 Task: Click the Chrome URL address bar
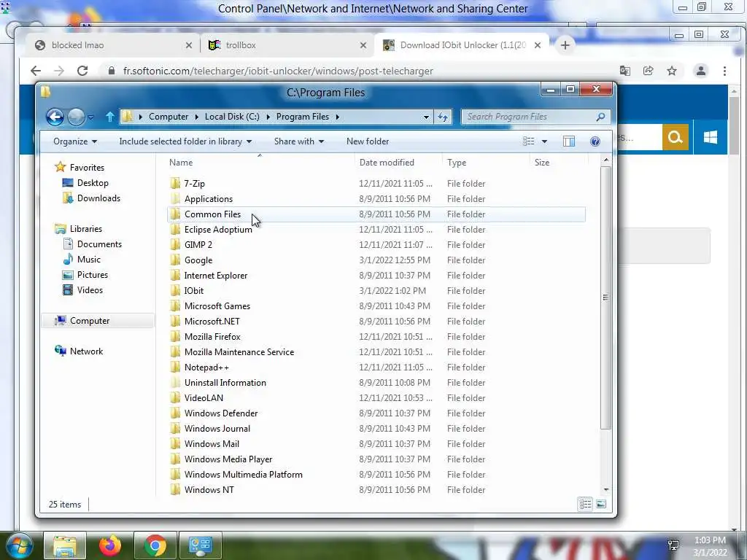pos(357,71)
